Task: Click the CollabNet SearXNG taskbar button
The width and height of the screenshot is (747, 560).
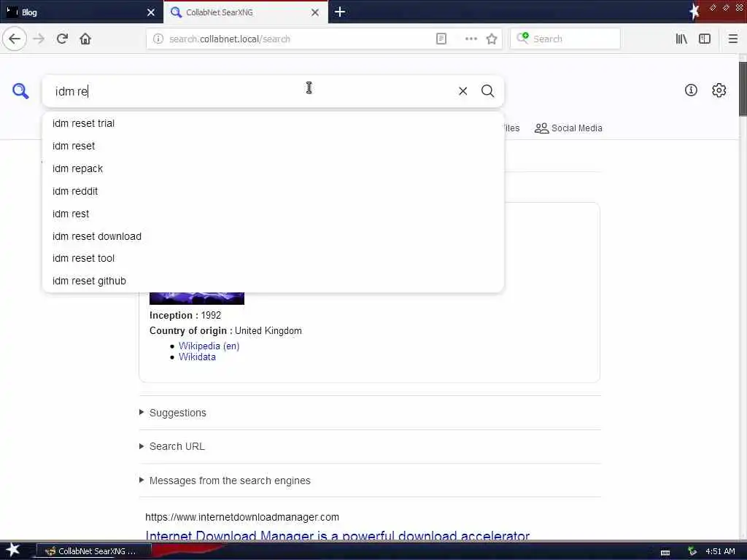Action: 94,551
